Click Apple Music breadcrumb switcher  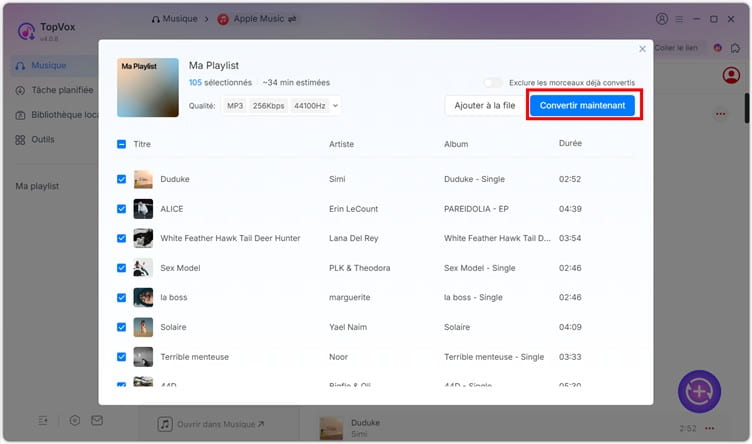(x=257, y=19)
